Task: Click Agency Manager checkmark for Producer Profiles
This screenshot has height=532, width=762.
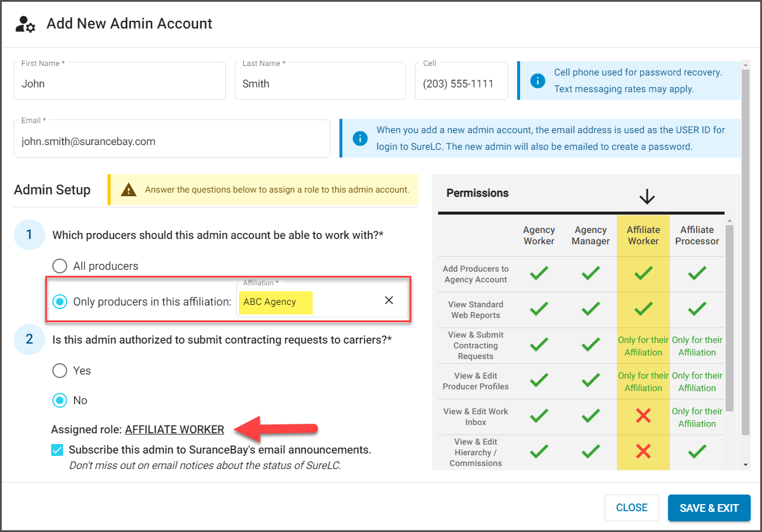Action: (x=590, y=381)
